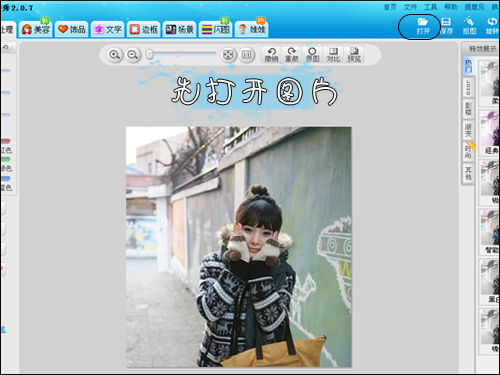The height and width of the screenshot is (375, 500).
Task: Click the actual-size 1:1 view icon
Action: point(247,54)
